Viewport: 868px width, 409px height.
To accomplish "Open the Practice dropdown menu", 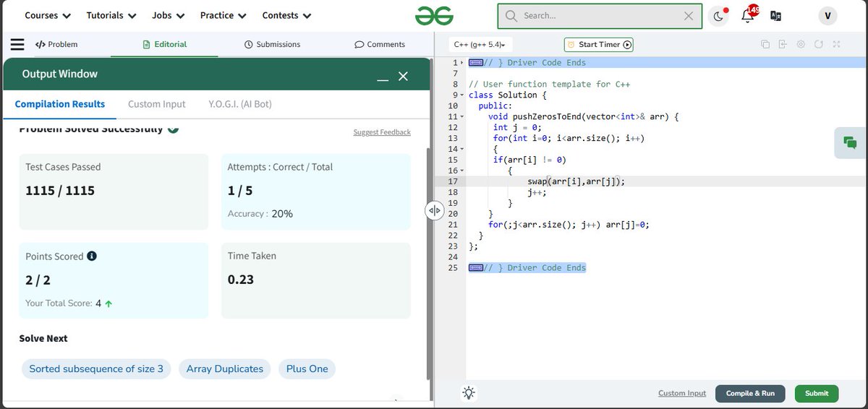I will [224, 15].
